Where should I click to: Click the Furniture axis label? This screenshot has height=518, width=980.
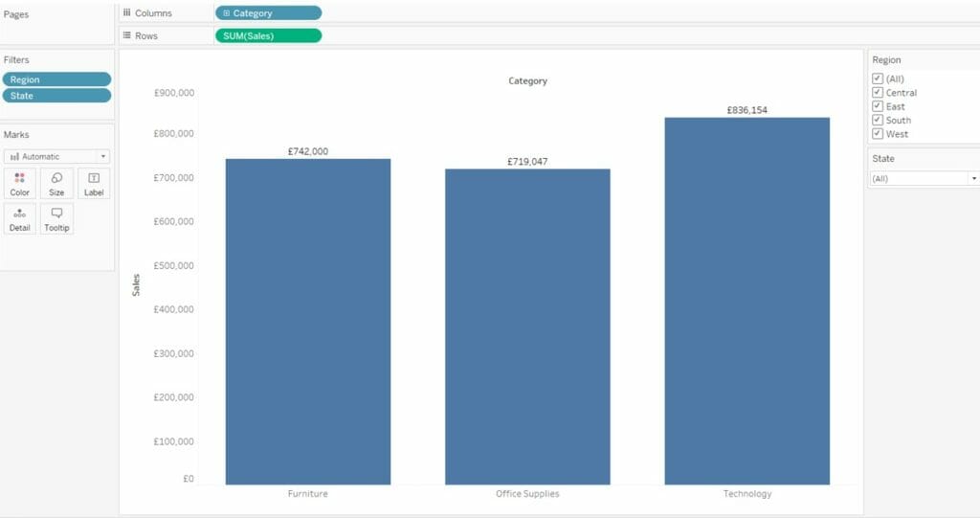tap(307, 494)
